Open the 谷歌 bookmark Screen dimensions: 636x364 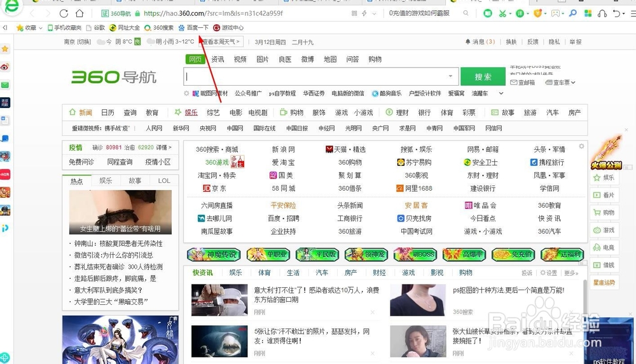pyautogui.click(x=96, y=27)
